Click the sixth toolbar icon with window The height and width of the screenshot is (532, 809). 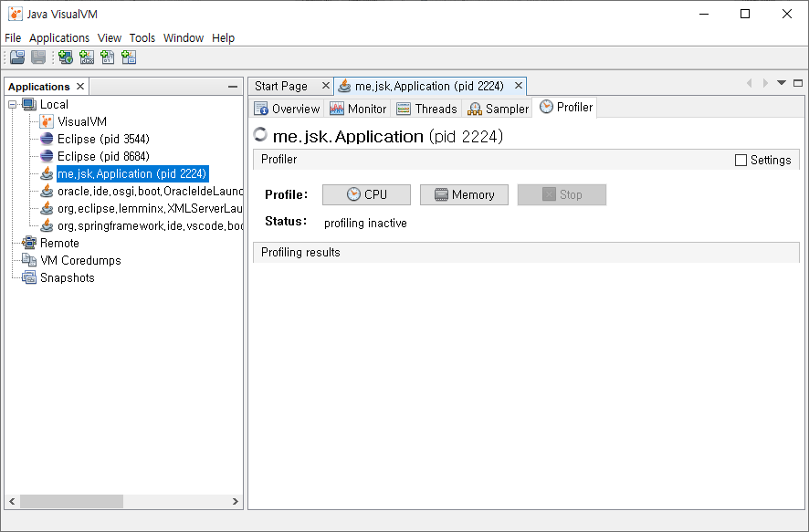[129, 57]
